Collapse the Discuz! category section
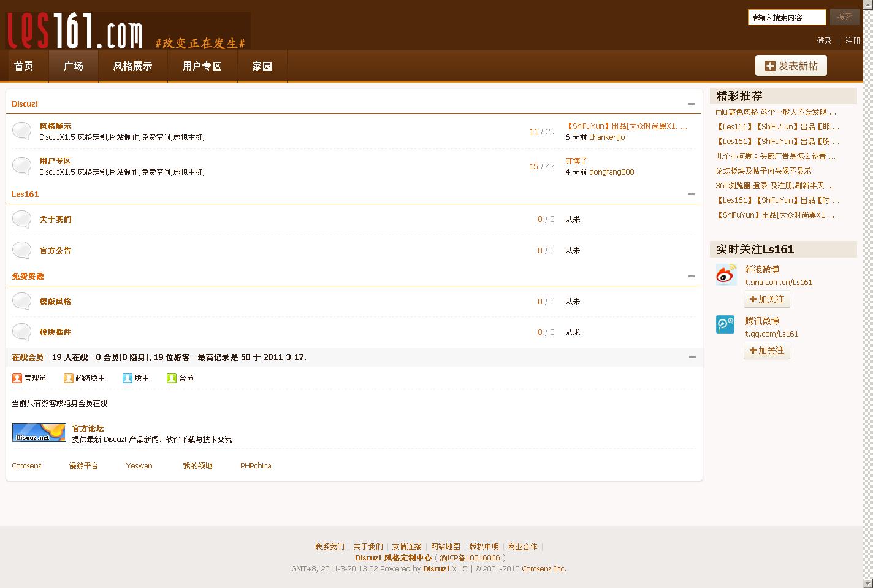The height and width of the screenshot is (588, 873). [691, 104]
